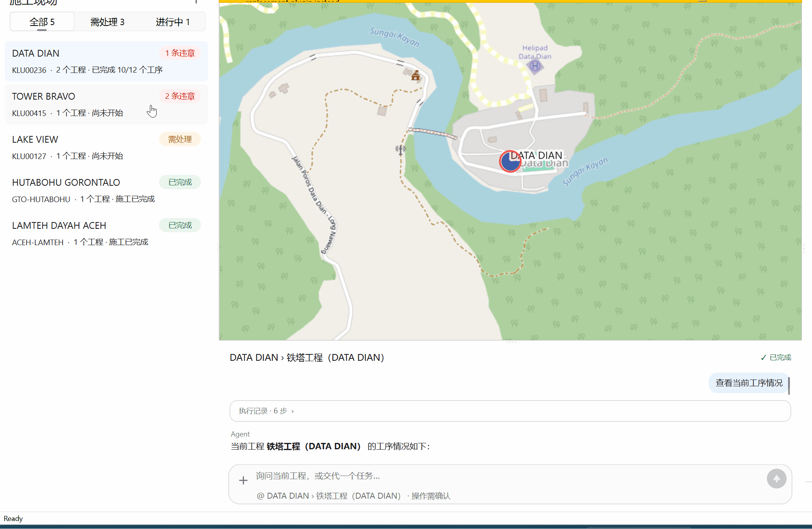Click the 2 条违章 badge

tap(180, 96)
